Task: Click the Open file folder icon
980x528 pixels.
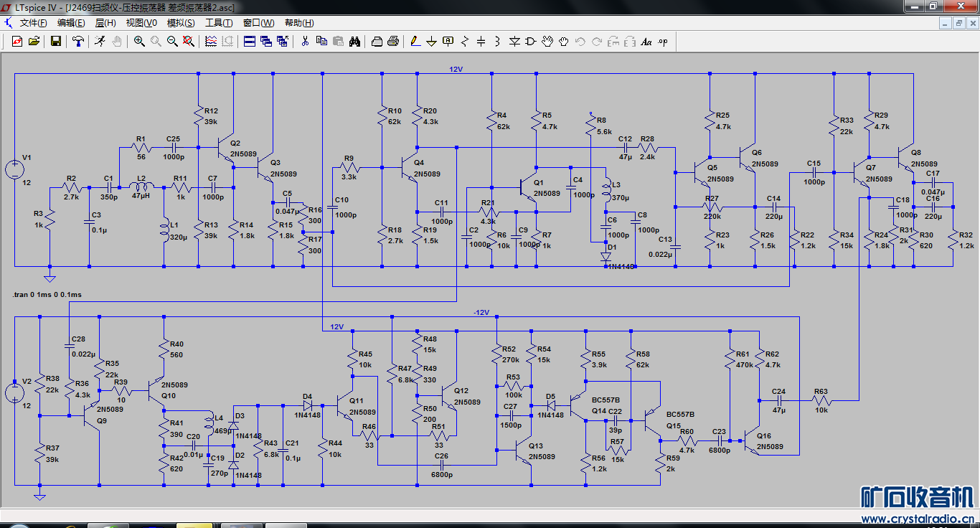Action: pyautogui.click(x=34, y=42)
